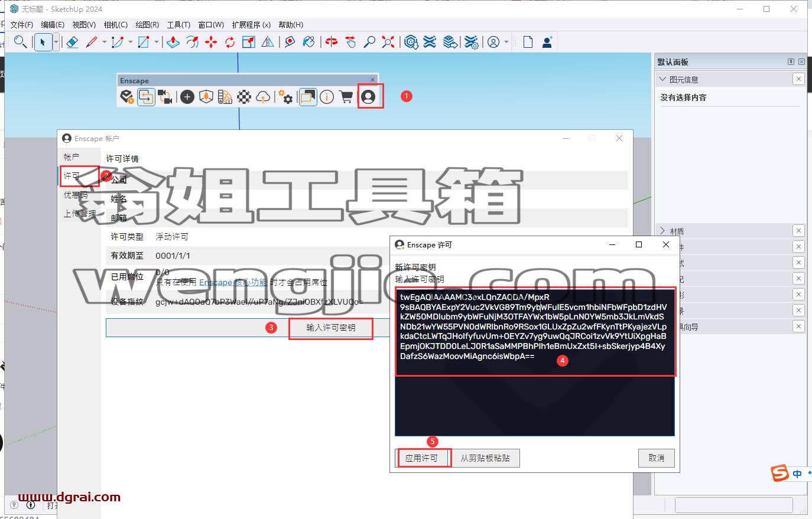Select the Rotate tool
Image resolution: width=812 pixels, height=519 pixels.
pos(230,42)
